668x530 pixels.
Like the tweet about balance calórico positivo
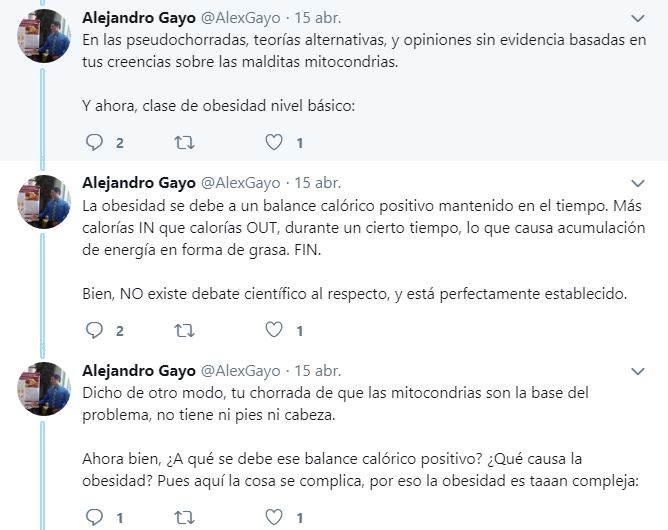pos(274,330)
